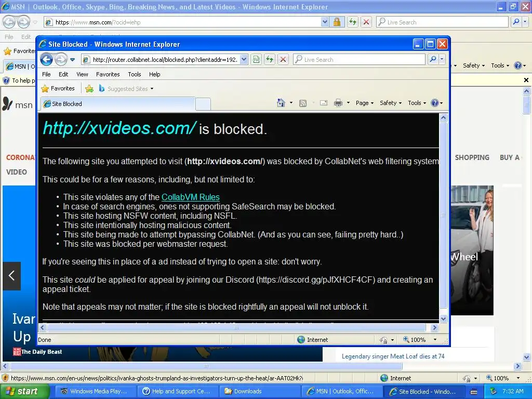
Task: Click on-screen keyboard icon in system tray
Action: [474, 392]
